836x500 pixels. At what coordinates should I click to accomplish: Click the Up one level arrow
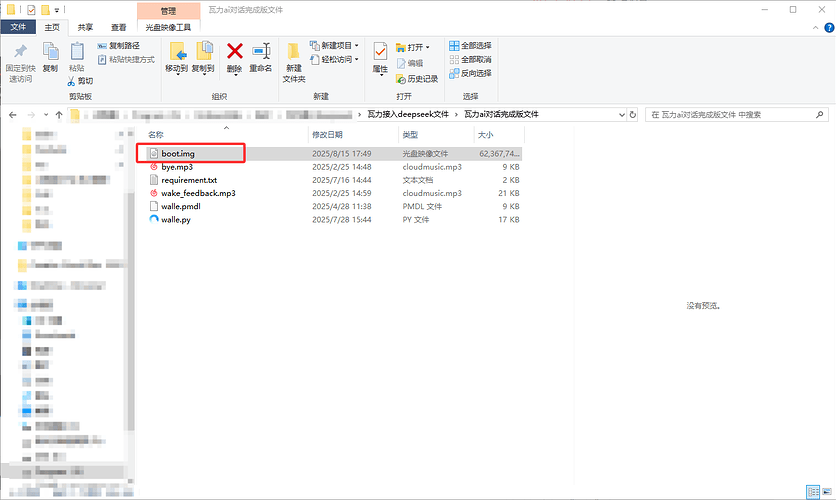pos(59,115)
